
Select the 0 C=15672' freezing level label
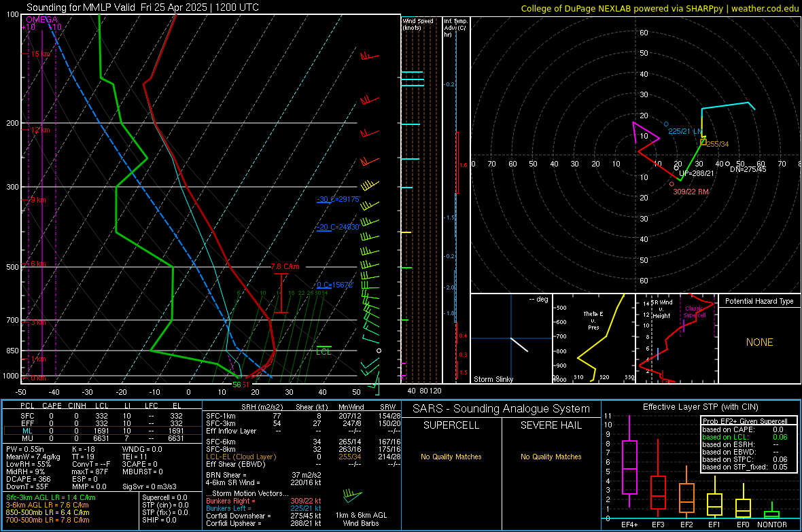coord(334,285)
